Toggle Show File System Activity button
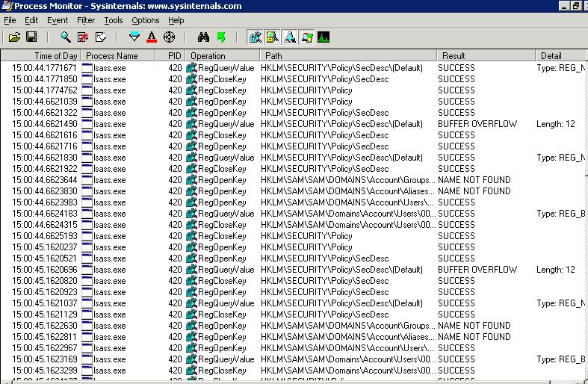Image resolution: width=588 pixels, height=384 pixels. click(x=272, y=37)
